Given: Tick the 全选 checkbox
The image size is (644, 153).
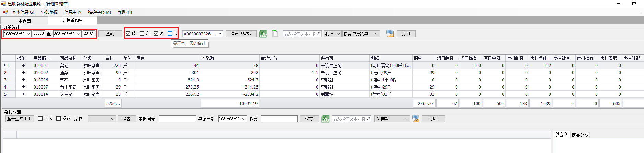Looking at the screenshot, I should click(40, 118).
